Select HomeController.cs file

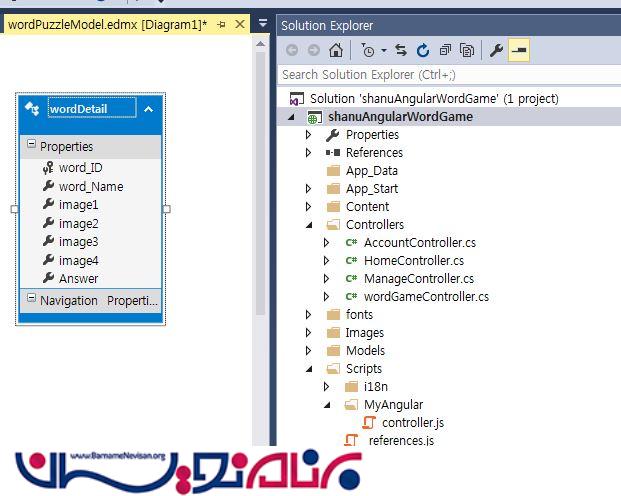point(414,261)
